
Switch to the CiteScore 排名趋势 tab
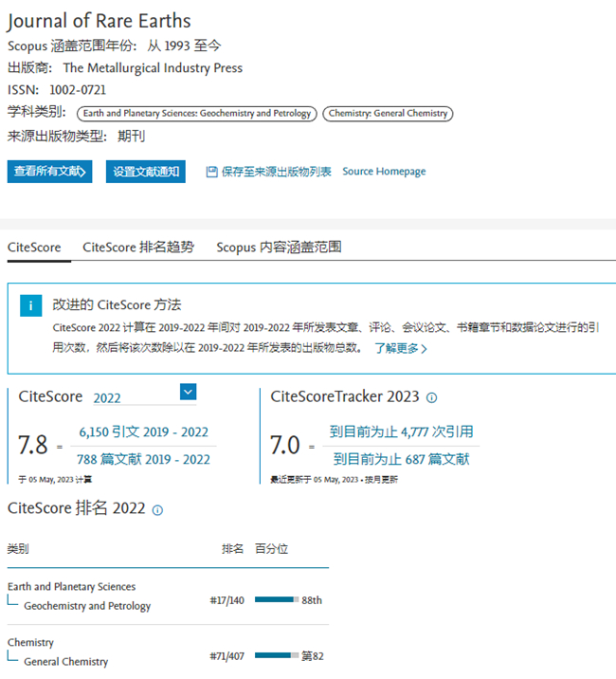pyautogui.click(x=138, y=247)
